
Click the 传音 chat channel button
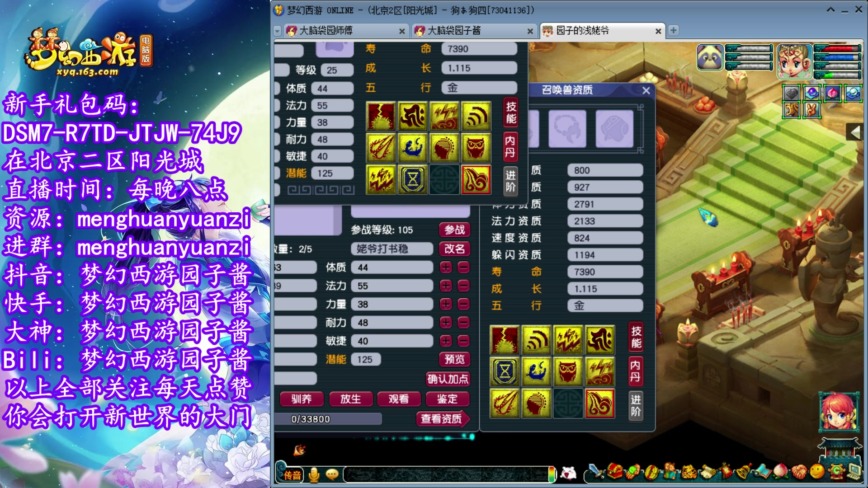[x=292, y=475]
